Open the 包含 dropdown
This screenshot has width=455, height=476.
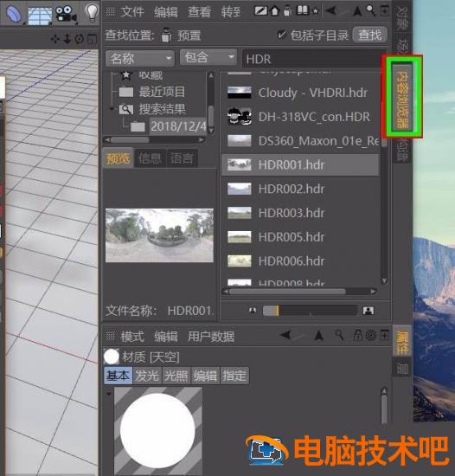tap(208, 57)
